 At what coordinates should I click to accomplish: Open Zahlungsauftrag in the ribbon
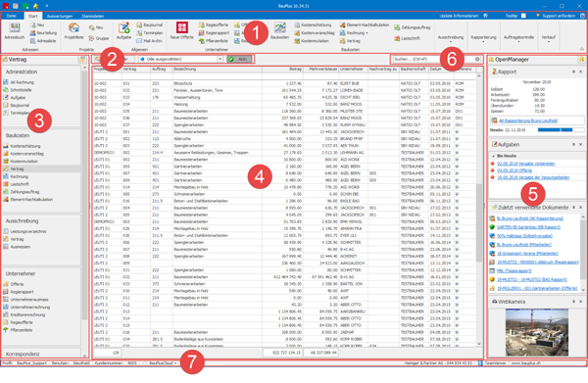(x=413, y=27)
